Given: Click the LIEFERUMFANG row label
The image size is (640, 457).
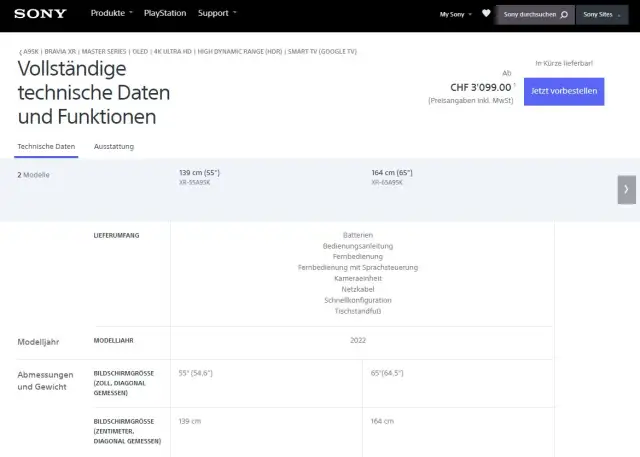Looking at the screenshot, I should click(x=116, y=235).
